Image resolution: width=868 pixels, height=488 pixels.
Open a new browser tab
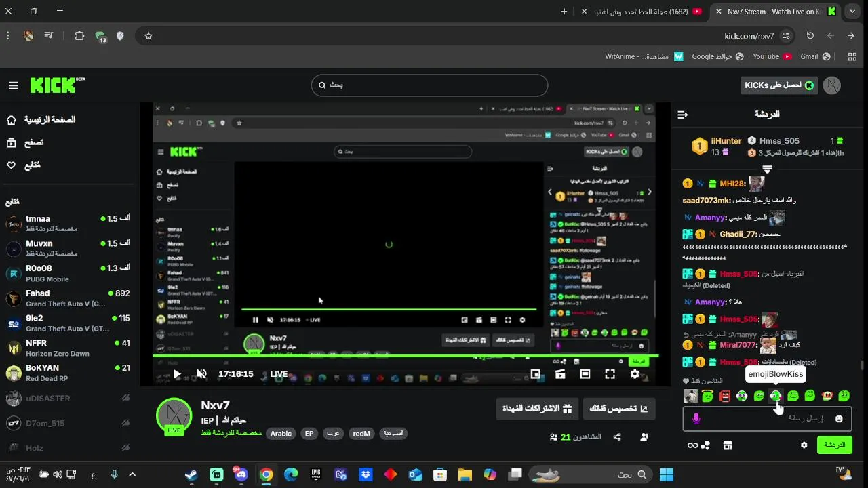pyautogui.click(x=564, y=12)
